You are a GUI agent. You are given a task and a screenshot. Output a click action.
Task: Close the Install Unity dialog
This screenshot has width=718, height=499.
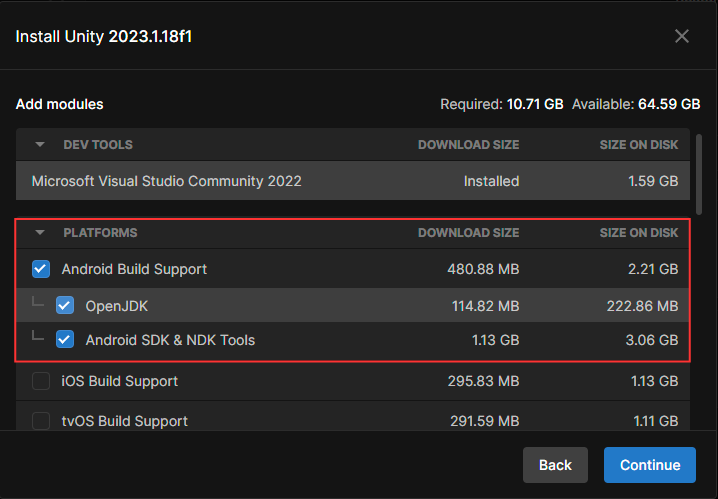[x=682, y=36]
